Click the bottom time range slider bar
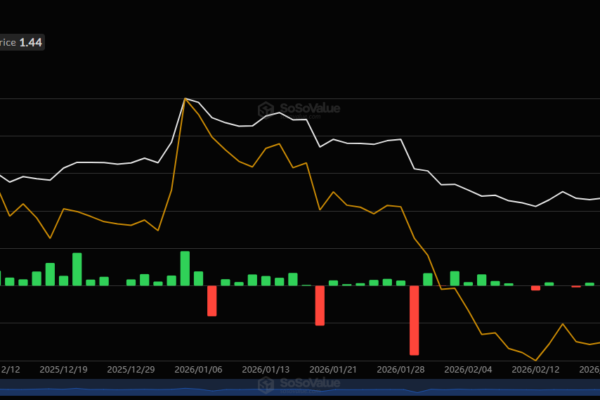 300,395
